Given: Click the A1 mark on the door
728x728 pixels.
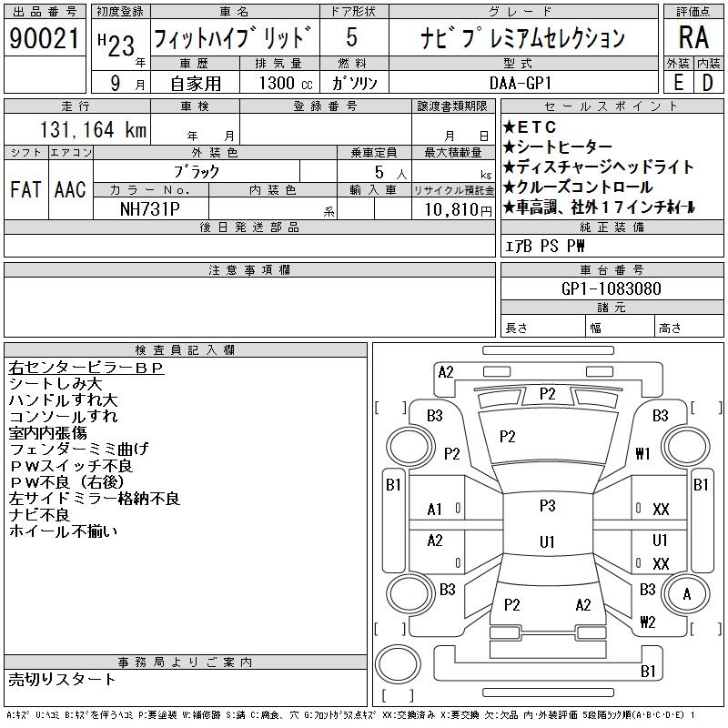Looking at the screenshot, I should [435, 510].
